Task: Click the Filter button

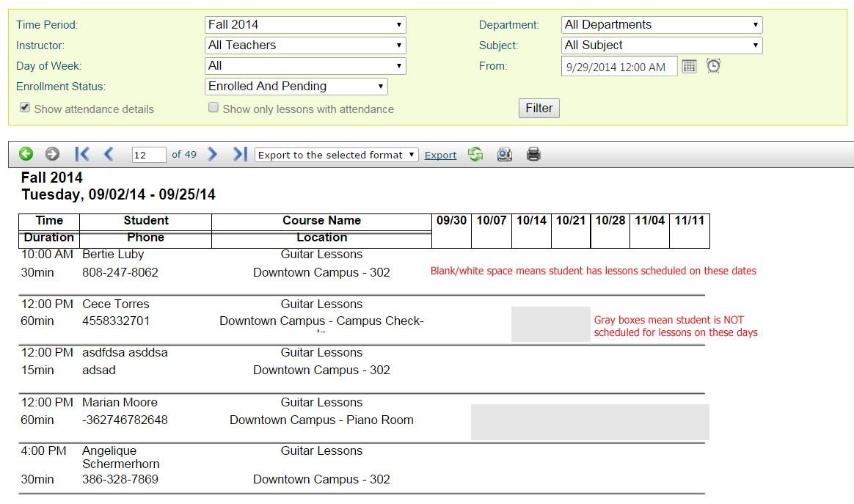Action: click(x=539, y=108)
